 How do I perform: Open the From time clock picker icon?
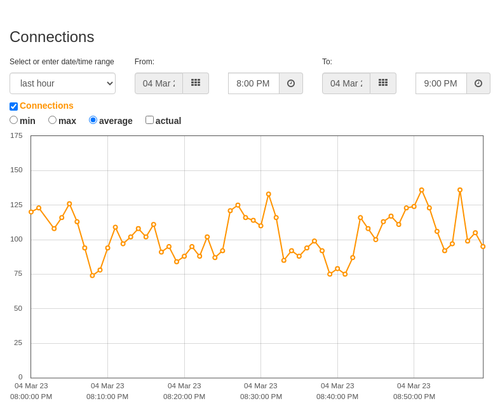coord(291,83)
